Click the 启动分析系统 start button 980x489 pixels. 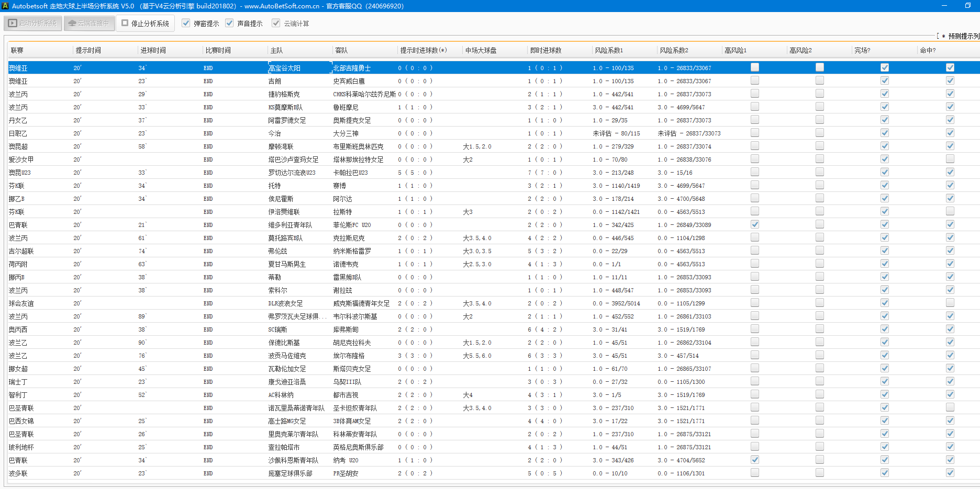(33, 24)
